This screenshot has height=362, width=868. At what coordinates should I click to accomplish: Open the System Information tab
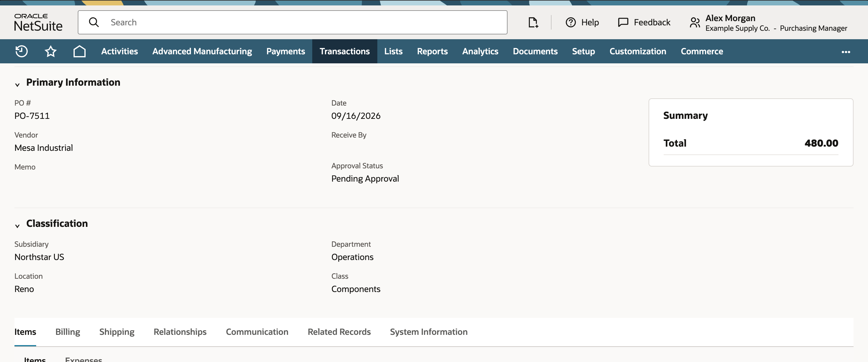pos(429,332)
